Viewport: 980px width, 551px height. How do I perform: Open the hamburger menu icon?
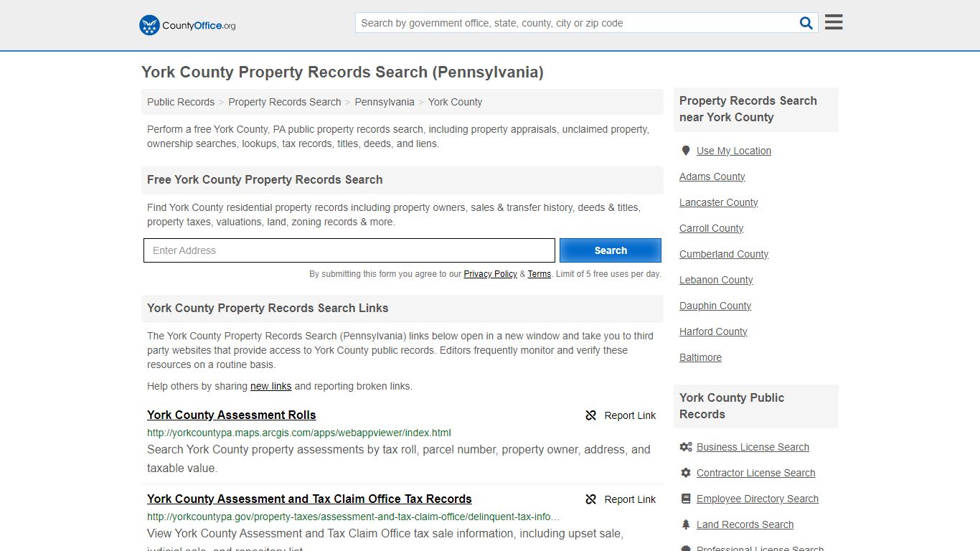(834, 22)
